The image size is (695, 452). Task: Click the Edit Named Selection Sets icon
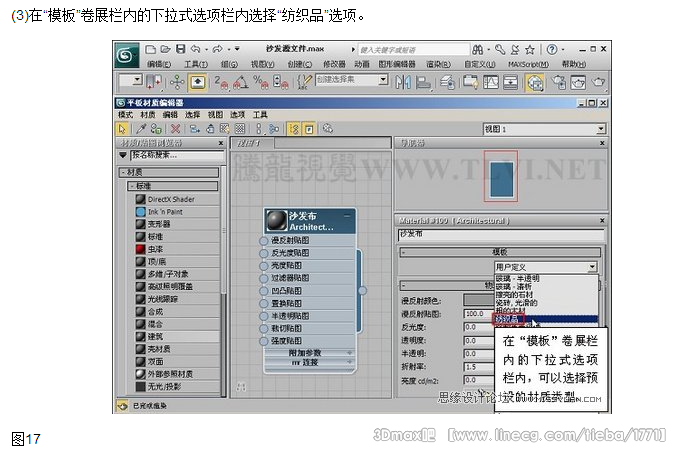click(303, 82)
